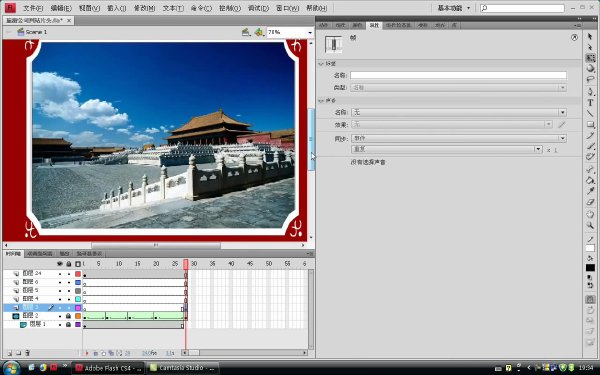Select the Rectangle tool

coord(590,124)
